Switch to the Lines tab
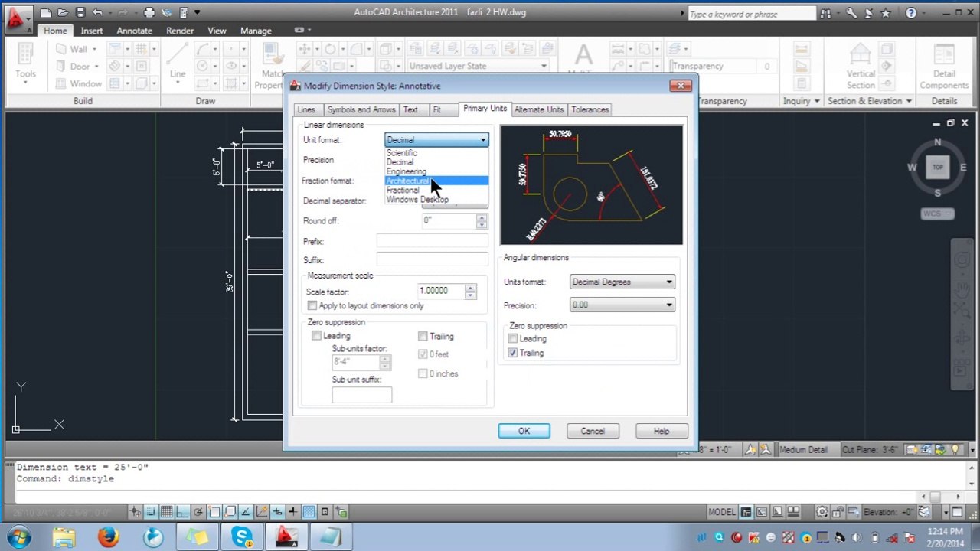The width and height of the screenshot is (980, 551). point(306,110)
